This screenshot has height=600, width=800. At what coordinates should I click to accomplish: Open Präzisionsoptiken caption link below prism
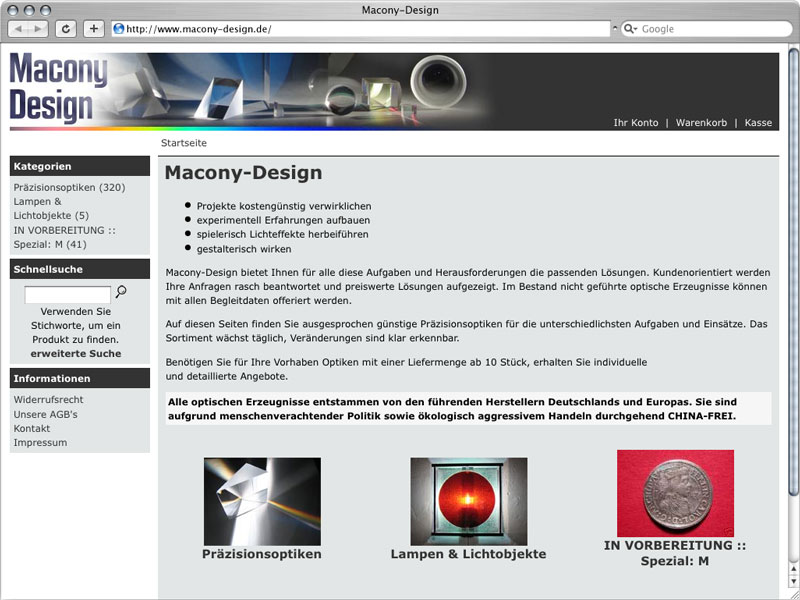(262, 554)
